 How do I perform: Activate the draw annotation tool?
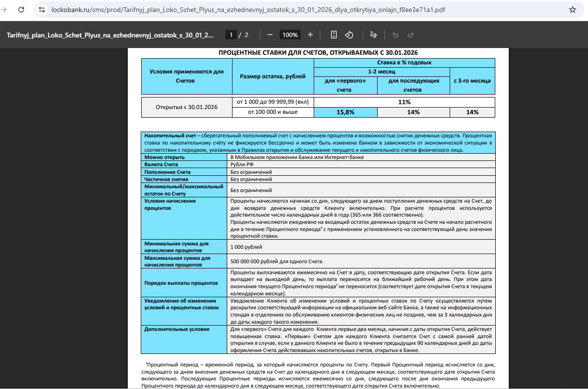373,35
